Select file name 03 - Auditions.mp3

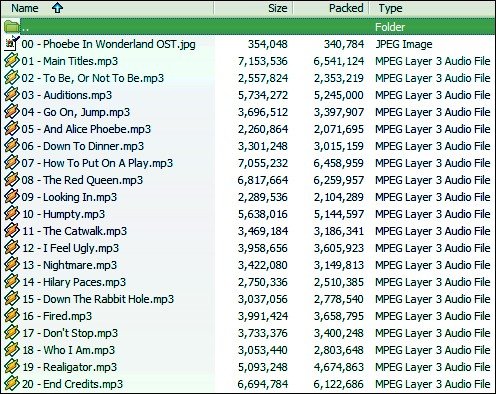(x=67, y=95)
